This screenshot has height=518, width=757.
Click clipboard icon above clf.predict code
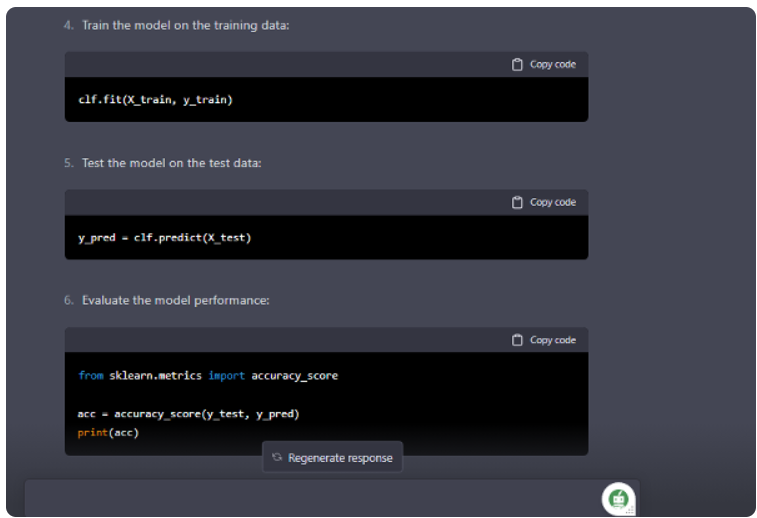click(517, 202)
